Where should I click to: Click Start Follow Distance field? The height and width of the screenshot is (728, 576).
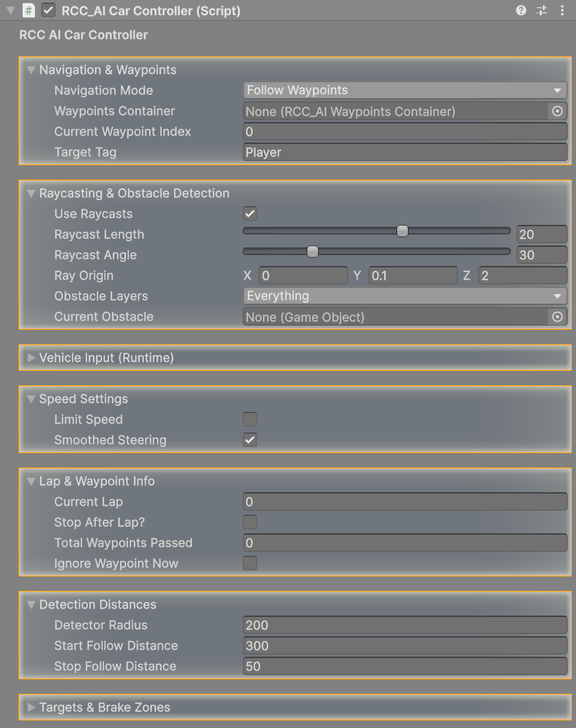(x=405, y=645)
